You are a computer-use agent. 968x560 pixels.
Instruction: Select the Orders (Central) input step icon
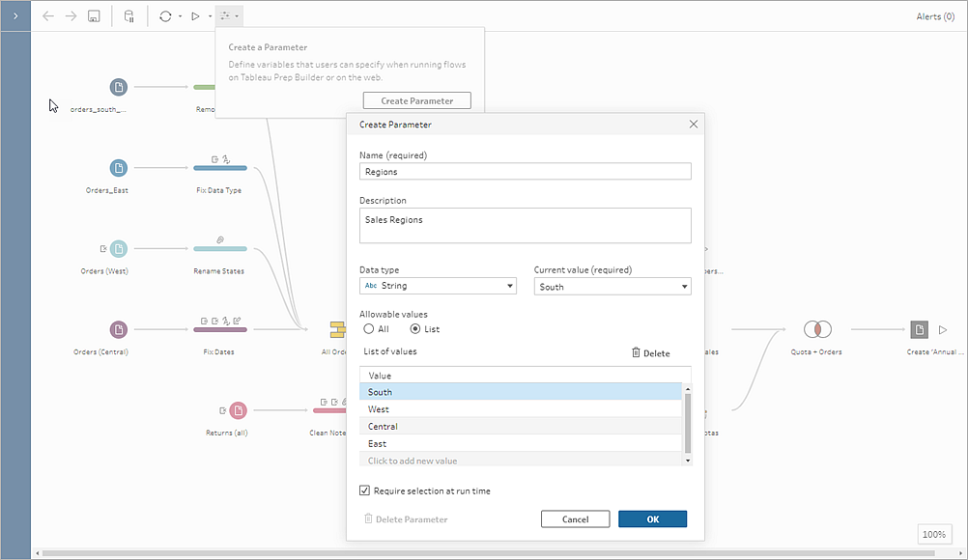pos(119,329)
